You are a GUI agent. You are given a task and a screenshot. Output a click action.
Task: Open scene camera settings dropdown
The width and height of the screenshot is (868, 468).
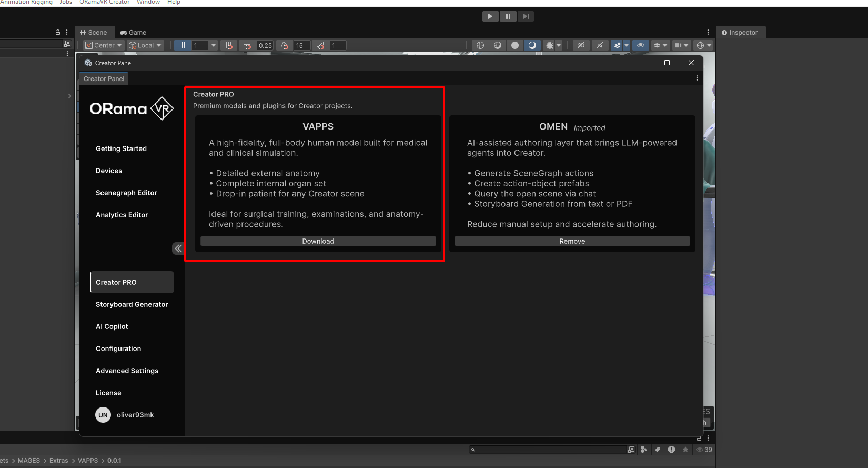coord(681,45)
